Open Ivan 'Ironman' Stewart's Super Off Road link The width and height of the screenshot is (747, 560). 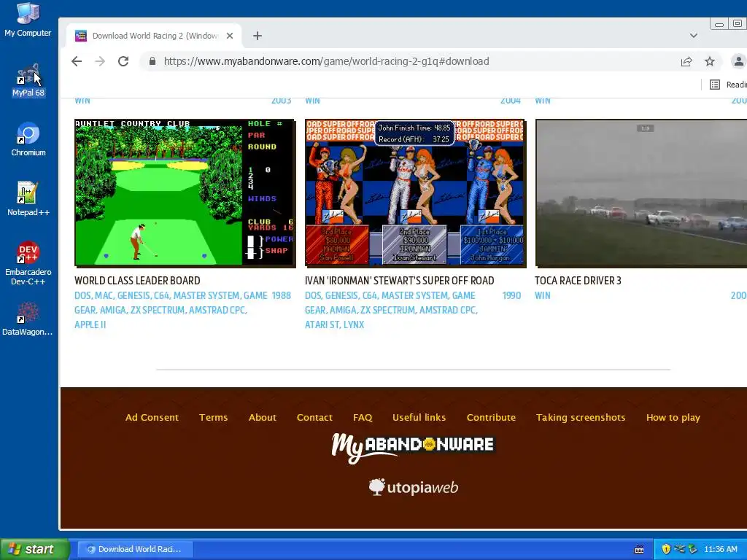pyautogui.click(x=399, y=281)
